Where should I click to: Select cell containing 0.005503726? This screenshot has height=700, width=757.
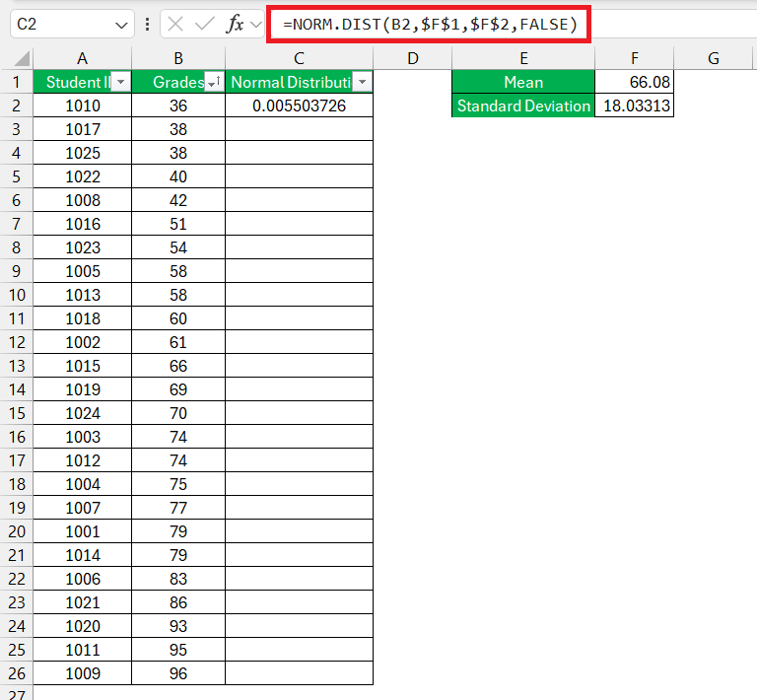[x=299, y=105]
